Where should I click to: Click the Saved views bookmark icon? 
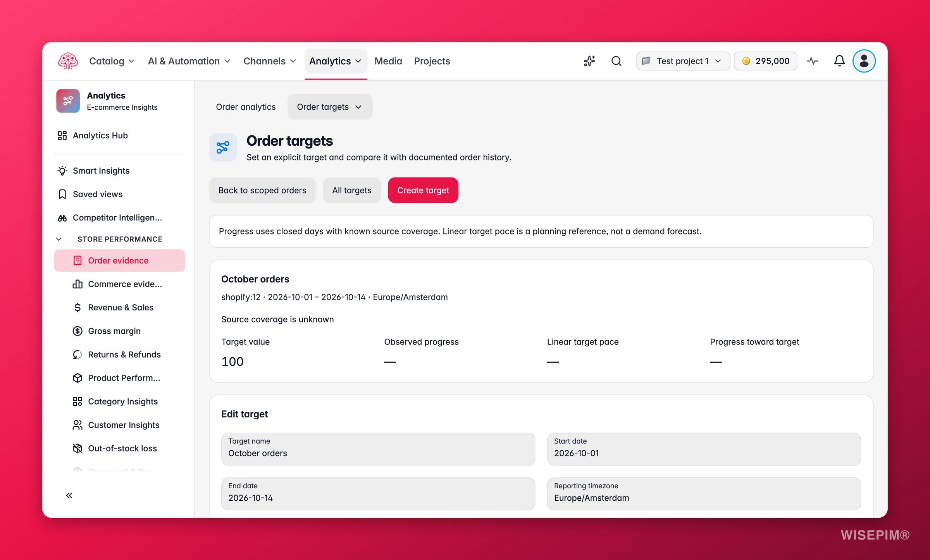click(x=62, y=194)
